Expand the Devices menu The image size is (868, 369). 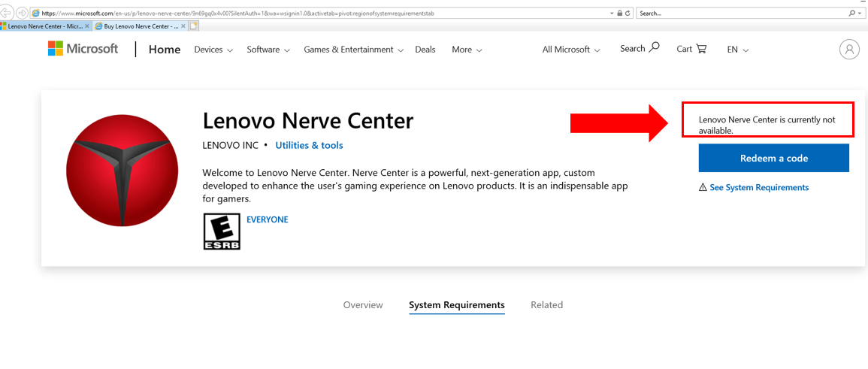[x=213, y=50]
